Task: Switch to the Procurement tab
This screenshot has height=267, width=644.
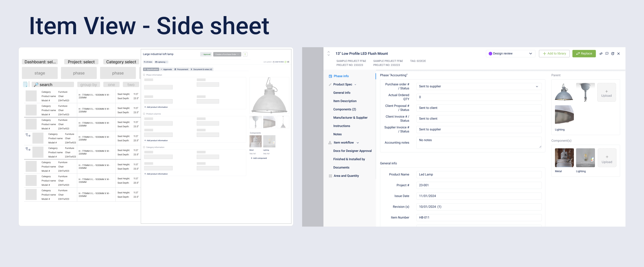Action: [x=181, y=69]
